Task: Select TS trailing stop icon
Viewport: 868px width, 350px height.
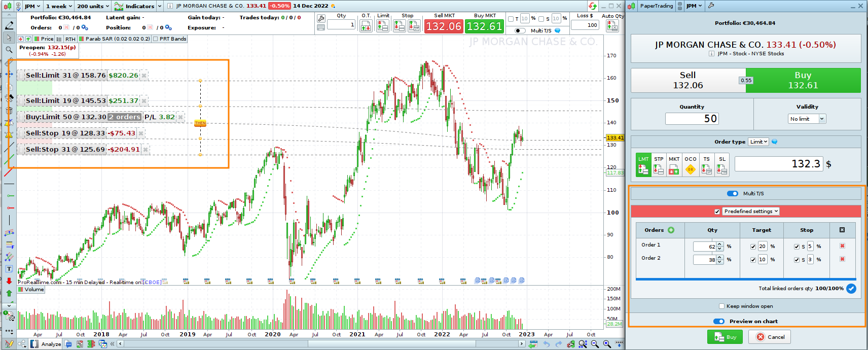Action: pyautogui.click(x=707, y=165)
